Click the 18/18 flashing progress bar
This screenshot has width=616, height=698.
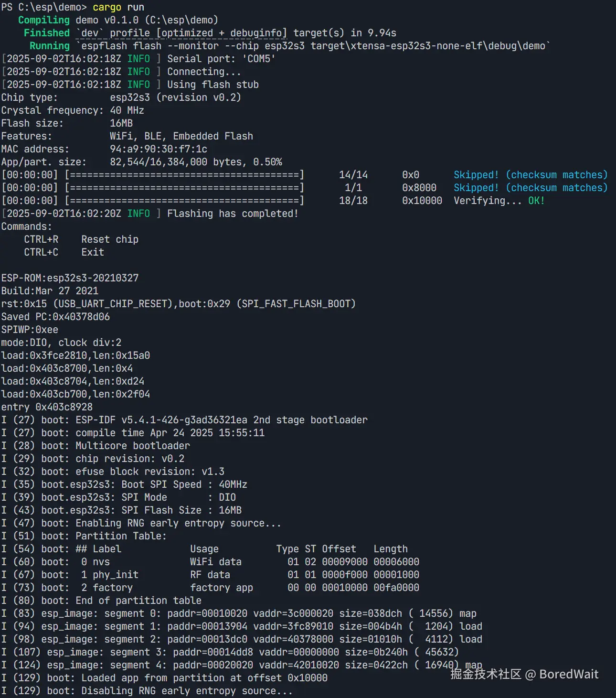(184, 201)
